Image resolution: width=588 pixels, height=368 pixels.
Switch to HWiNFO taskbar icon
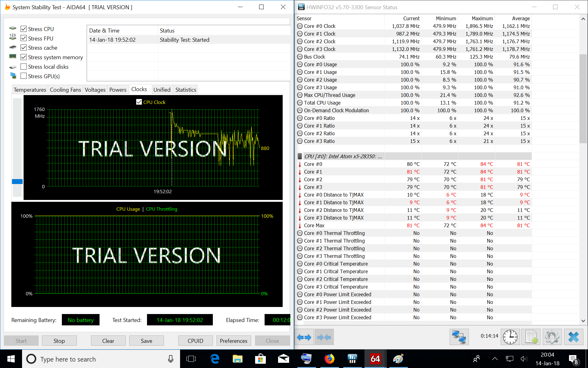click(x=352, y=359)
